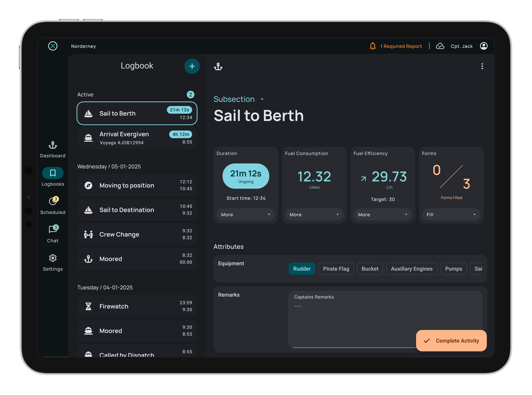Go to Settings in the sidebar
This screenshot has height=395, width=532.
pyautogui.click(x=53, y=263)
